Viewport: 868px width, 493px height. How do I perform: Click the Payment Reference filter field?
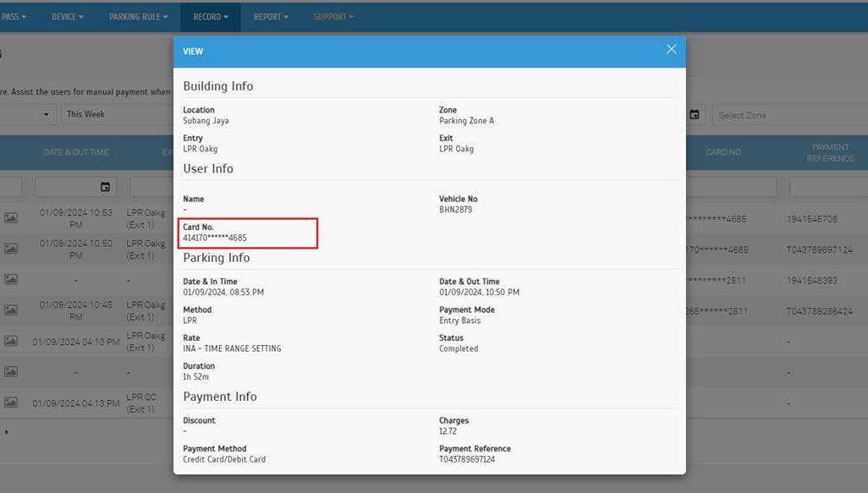(x=827, y=187)
